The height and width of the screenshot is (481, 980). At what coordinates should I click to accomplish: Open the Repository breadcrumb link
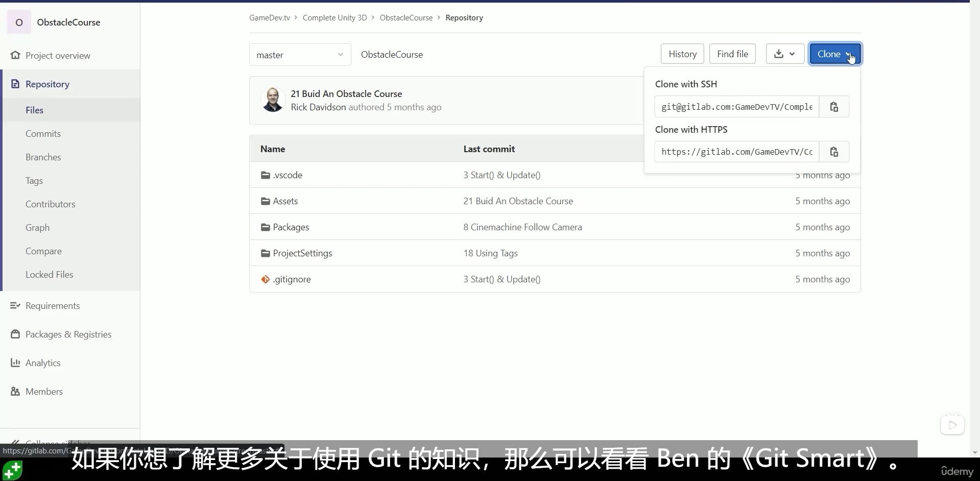464,17
